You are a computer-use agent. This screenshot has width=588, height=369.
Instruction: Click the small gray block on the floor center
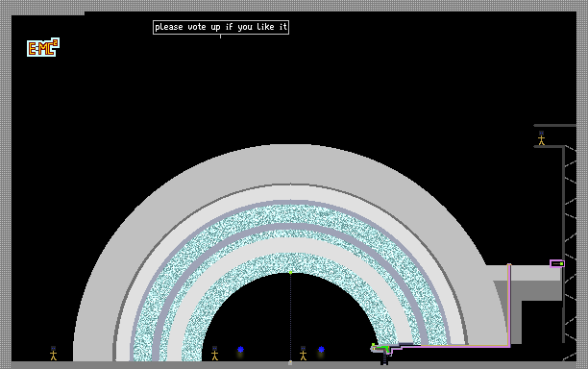pos(290,362)
